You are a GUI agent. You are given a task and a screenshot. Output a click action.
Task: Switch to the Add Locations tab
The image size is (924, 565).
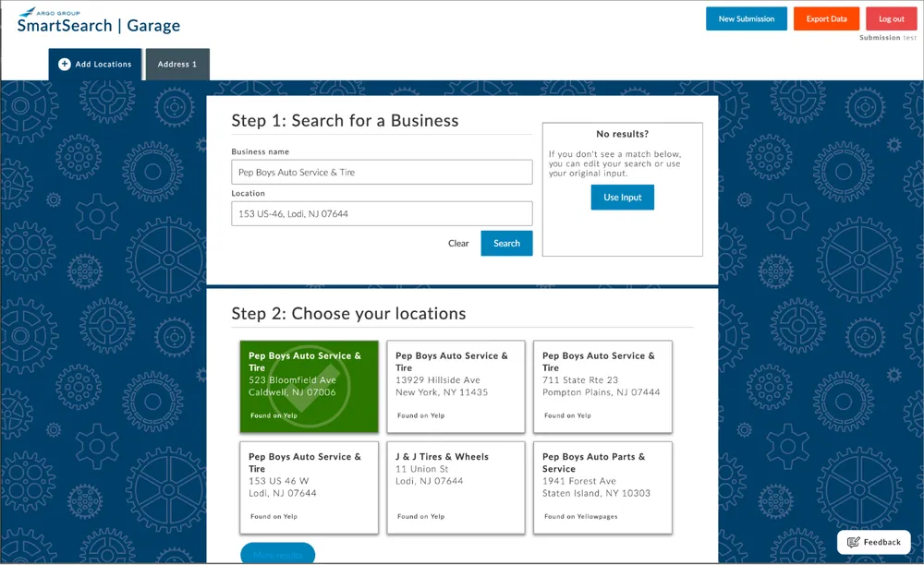coord(95,64)
